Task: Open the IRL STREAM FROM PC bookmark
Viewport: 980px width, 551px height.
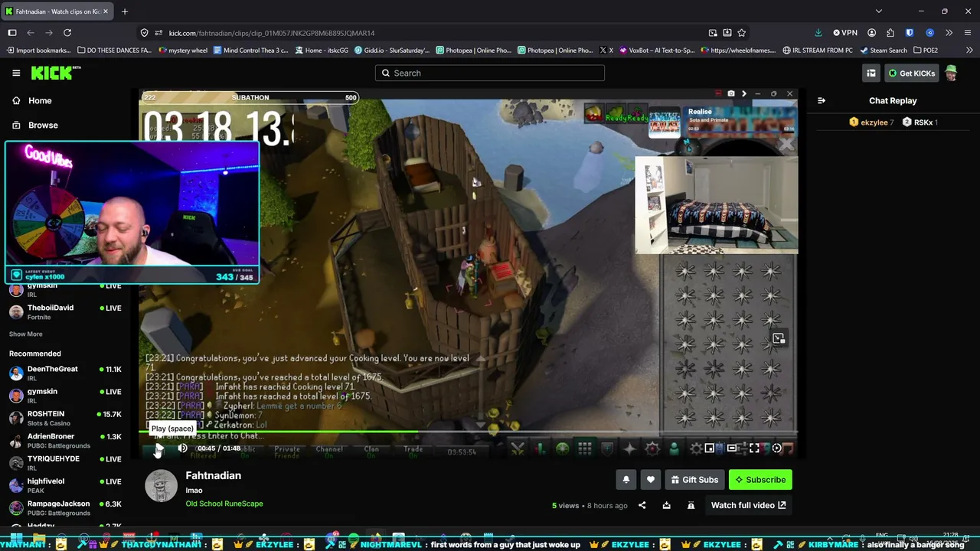Action: pyautogui.click(x=818, y=51)
